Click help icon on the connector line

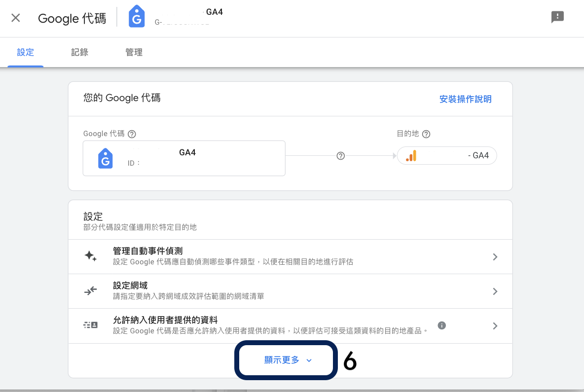340,156
